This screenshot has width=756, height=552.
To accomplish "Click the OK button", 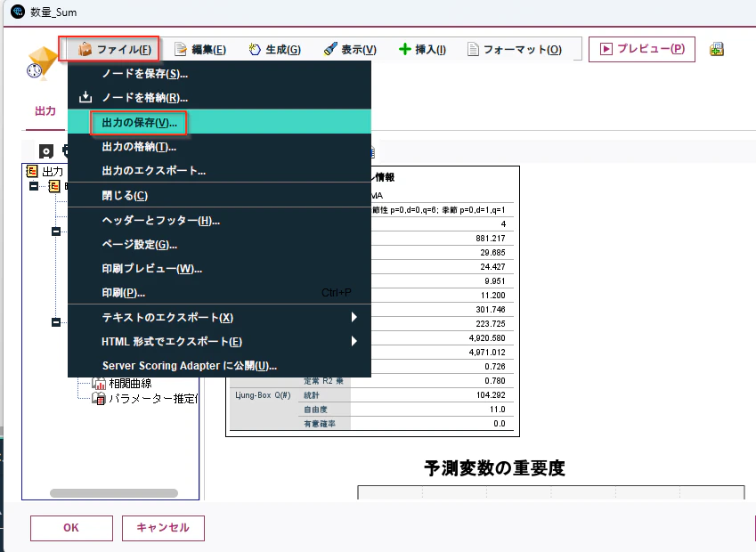I will pos(71,528).
